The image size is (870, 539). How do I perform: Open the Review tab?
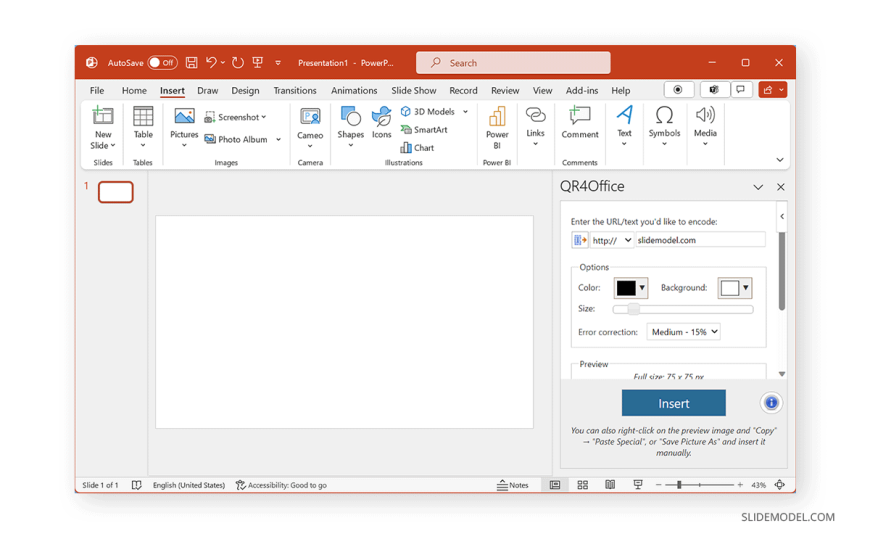tap(505, 90)
